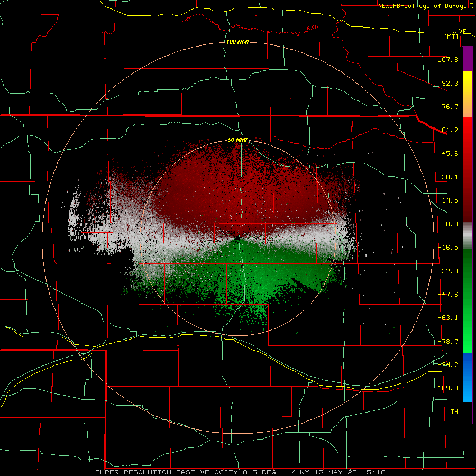This screenshot has height=476, width=476.
Task: Select the -32.0 legend value
Action: (x=448, y=271)
